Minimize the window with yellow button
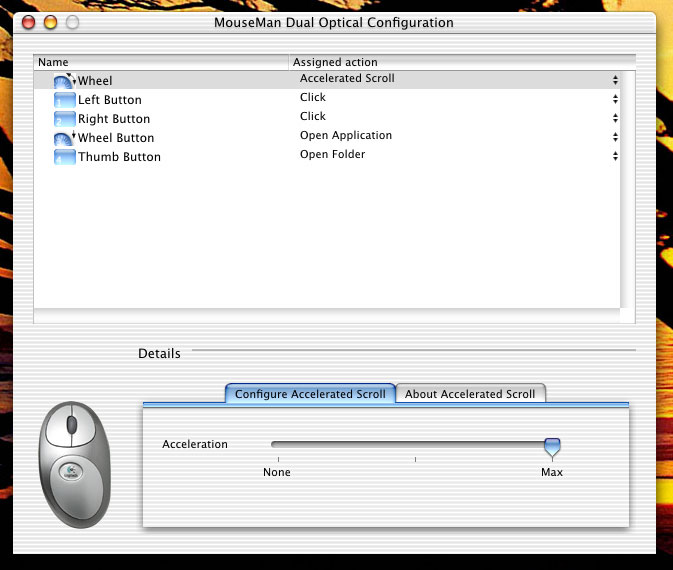 coord(51,22)
